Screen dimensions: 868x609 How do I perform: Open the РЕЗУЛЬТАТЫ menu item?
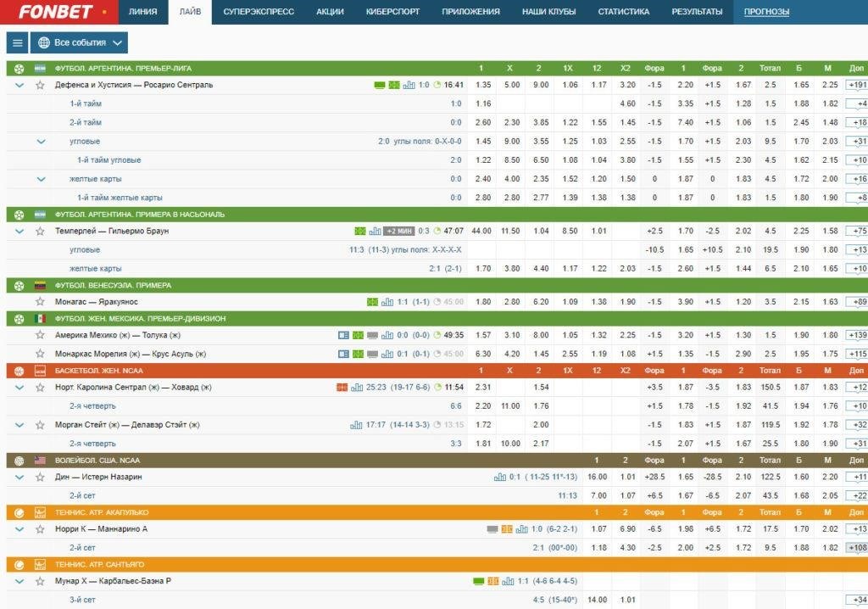coord(697,12)
